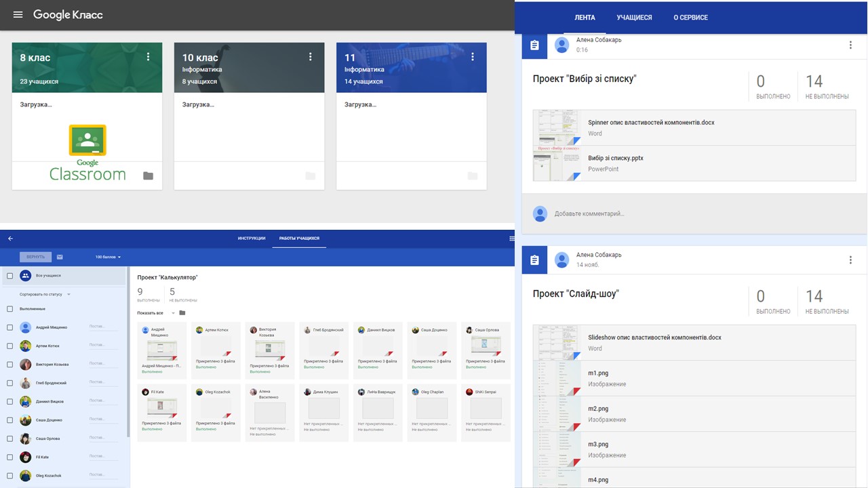Click the ВЕРНУТЬ button

pos(35,257)
